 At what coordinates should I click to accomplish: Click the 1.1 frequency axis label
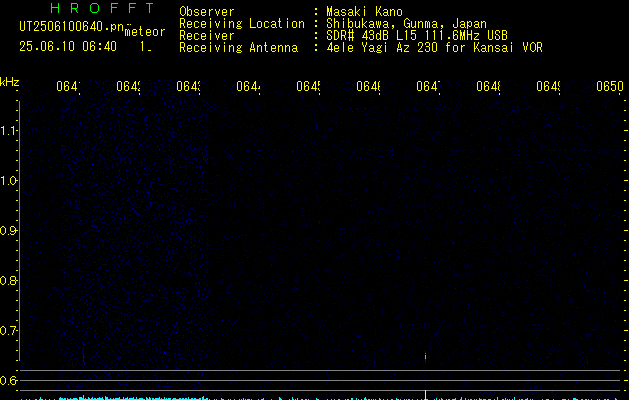(x=8, y=130)
